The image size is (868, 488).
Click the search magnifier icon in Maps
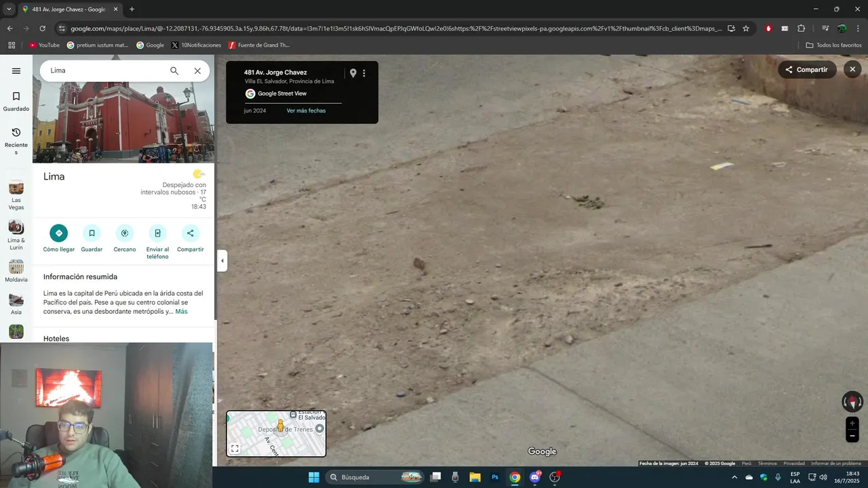point(174,70)
